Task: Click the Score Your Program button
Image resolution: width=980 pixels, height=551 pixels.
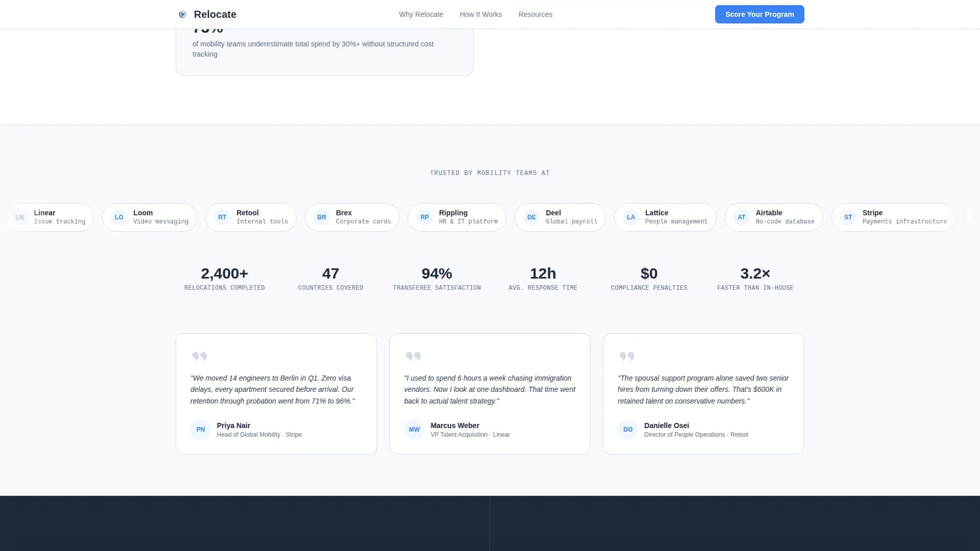Action: pyautogui.click(x=759, y=14)
